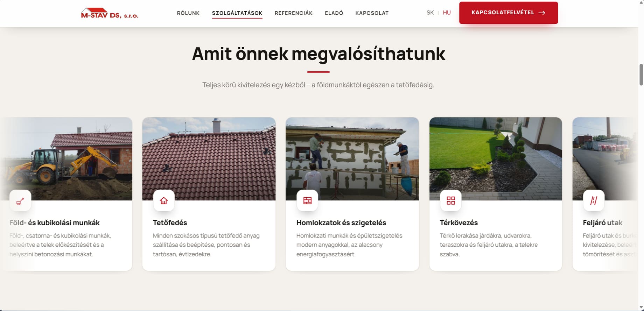Click the brick wall icon on Homlokzatok card

[x=307, y=201]
